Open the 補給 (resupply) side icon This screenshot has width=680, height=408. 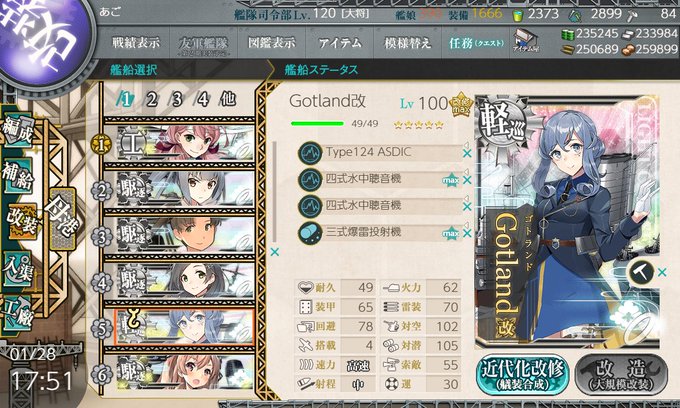click(x=17, y=177)
